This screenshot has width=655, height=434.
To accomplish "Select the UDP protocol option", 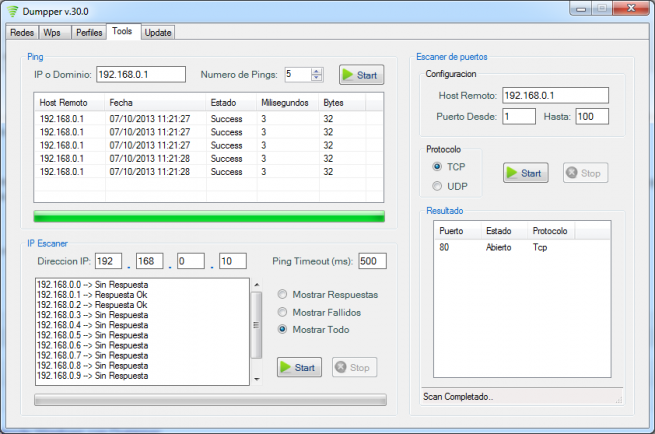I will coord(437,186).
